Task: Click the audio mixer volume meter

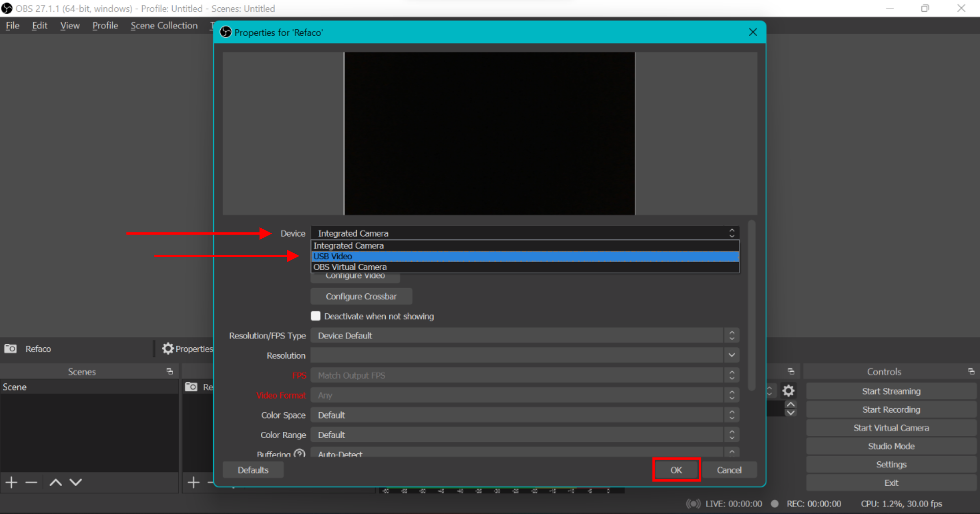Action: point(501,491)
